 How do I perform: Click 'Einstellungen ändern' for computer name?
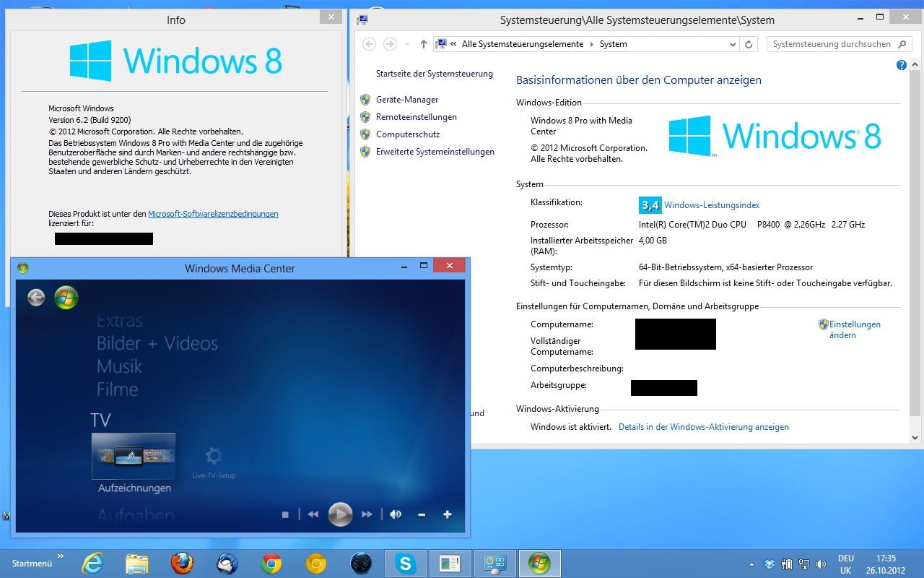[x=855, y=329]
